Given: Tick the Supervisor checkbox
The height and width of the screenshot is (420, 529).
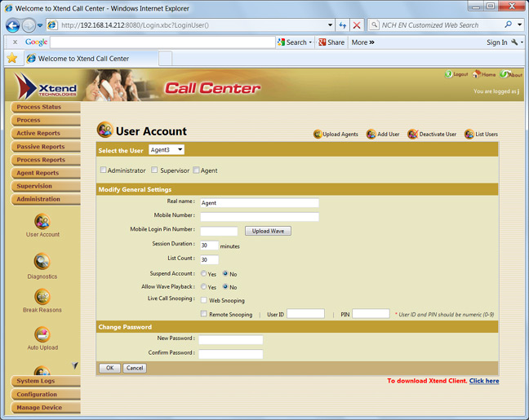Looking at the screenshot, I should [154, 170].
